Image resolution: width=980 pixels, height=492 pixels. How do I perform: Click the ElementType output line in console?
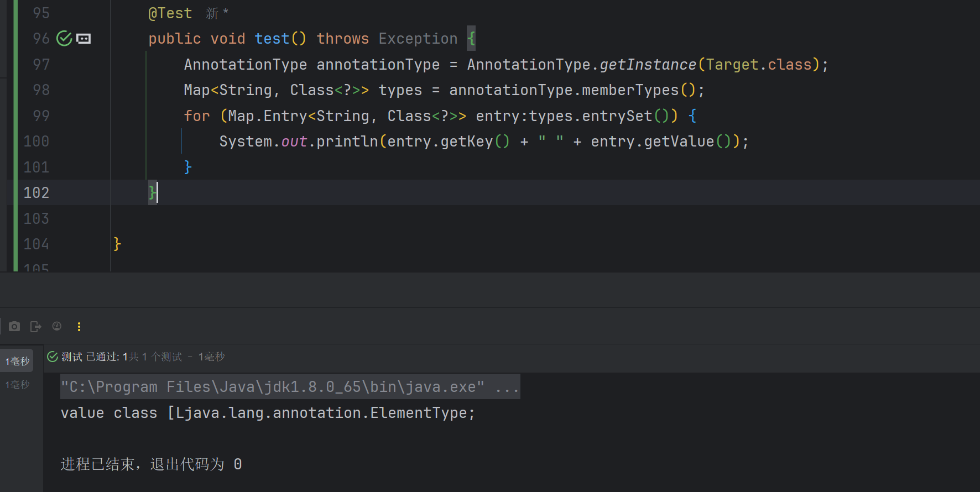coord(268,413)
